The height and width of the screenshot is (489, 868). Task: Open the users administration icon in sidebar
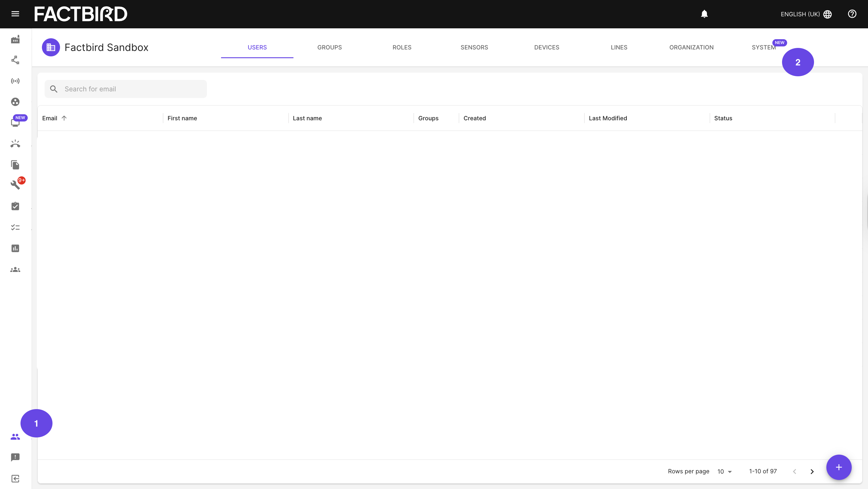click(x=15, y=437)
